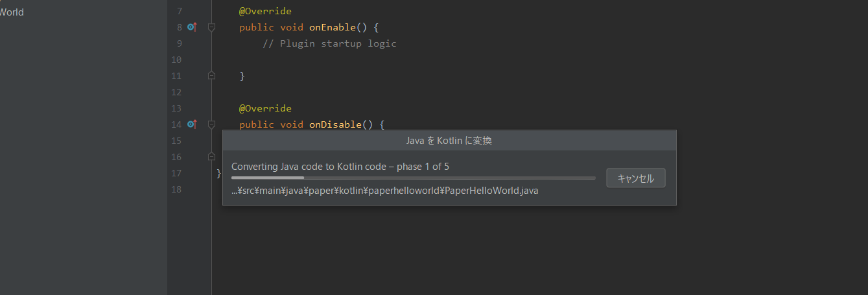Click line number 9 in gutter

pos(179,43)
